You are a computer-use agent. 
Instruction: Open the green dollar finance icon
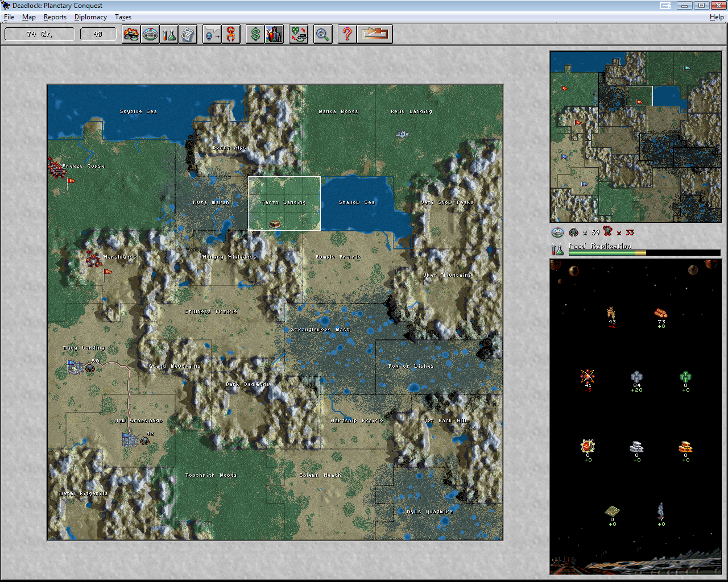255,34
